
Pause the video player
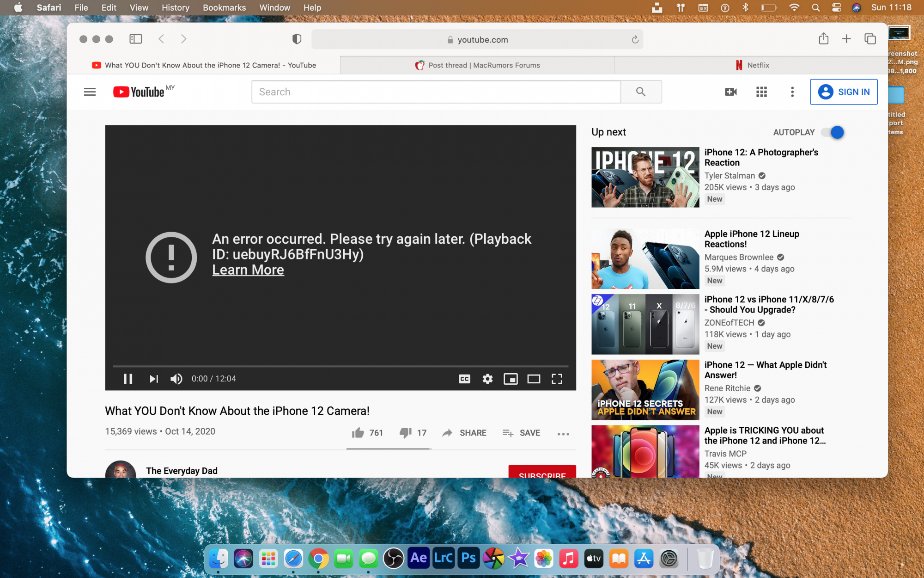(x=128, y=379)
